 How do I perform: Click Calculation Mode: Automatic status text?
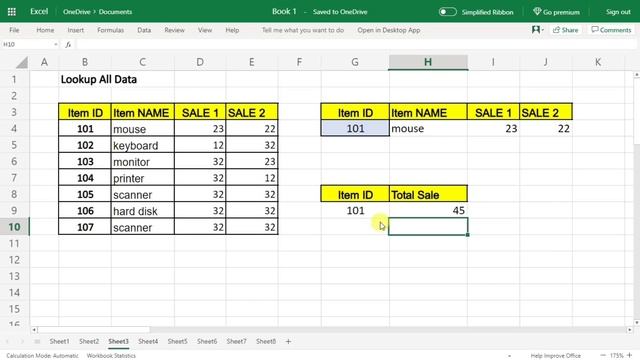(x=42, y=356)
